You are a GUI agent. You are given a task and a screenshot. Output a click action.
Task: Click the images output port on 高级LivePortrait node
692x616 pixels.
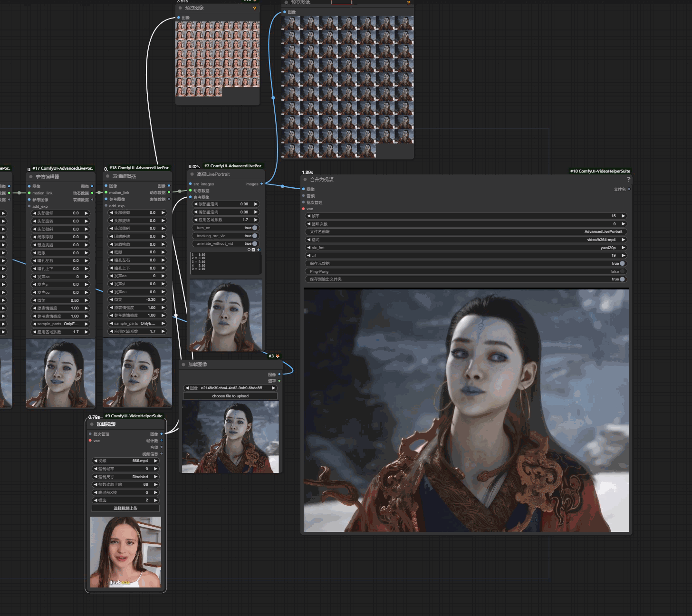coord(261,184)
